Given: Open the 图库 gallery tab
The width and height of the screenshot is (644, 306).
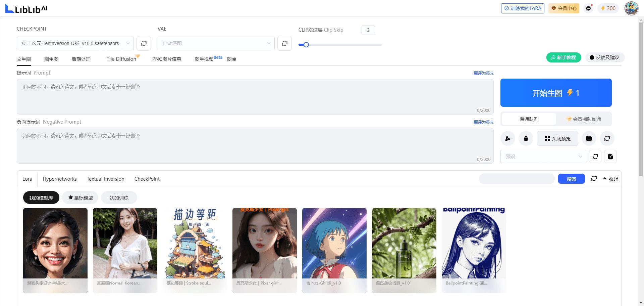Looking at the screenshot, I should click(x=231, y=59).
